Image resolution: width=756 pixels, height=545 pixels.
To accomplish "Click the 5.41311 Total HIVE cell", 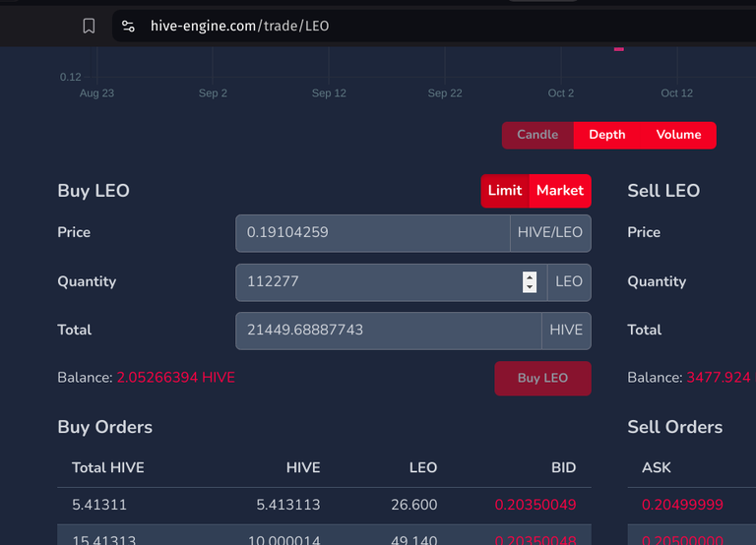I will [99, 505].
